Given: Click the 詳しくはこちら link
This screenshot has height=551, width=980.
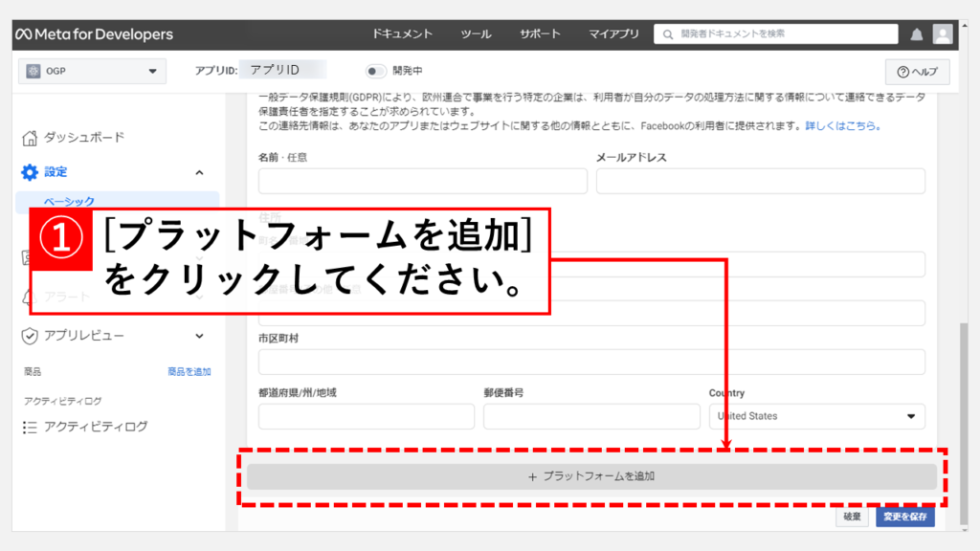Looking at the screenshot, I should 842,125.
